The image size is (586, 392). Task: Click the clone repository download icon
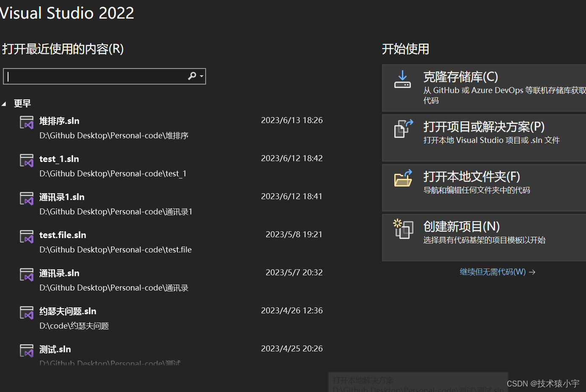click(x=402, y=79)
